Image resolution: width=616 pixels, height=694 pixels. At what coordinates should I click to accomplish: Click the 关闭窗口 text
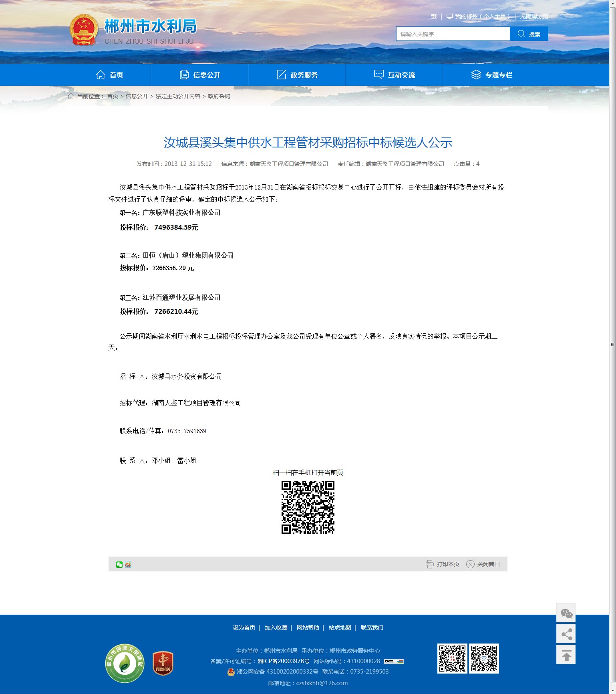point(488,564)
